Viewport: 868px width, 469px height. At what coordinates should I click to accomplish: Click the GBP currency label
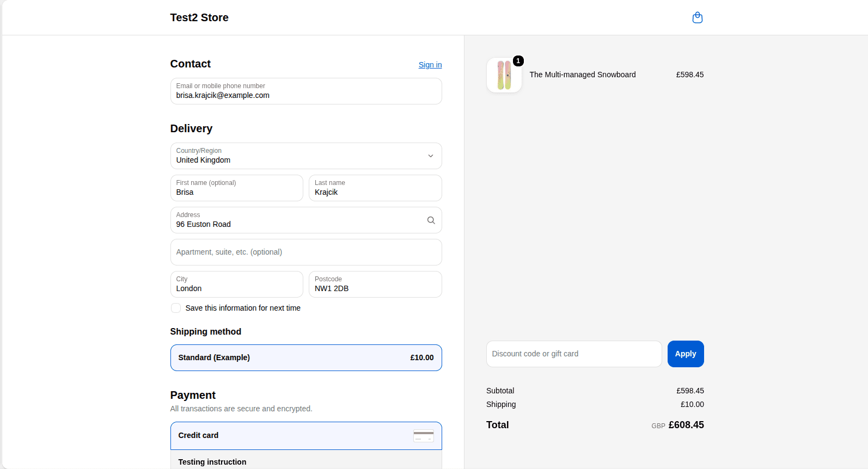[x=658, y=426]
